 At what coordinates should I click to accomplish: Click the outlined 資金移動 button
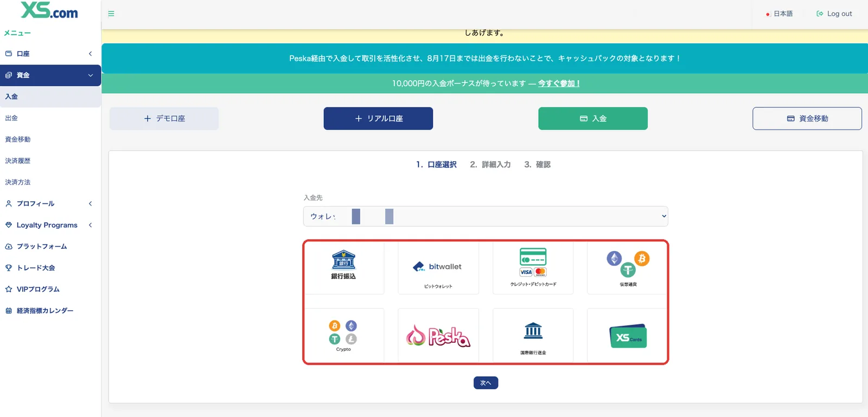tap(807, 118)
